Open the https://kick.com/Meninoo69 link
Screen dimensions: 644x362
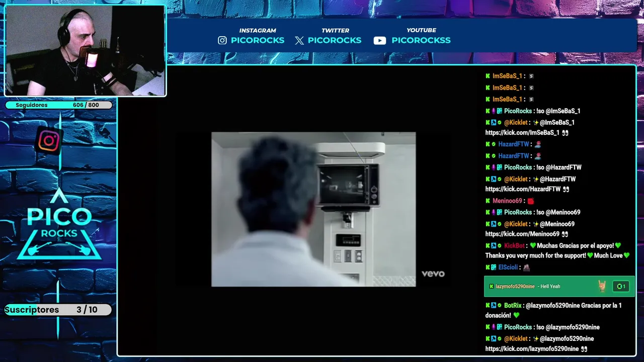pos(522,234)
